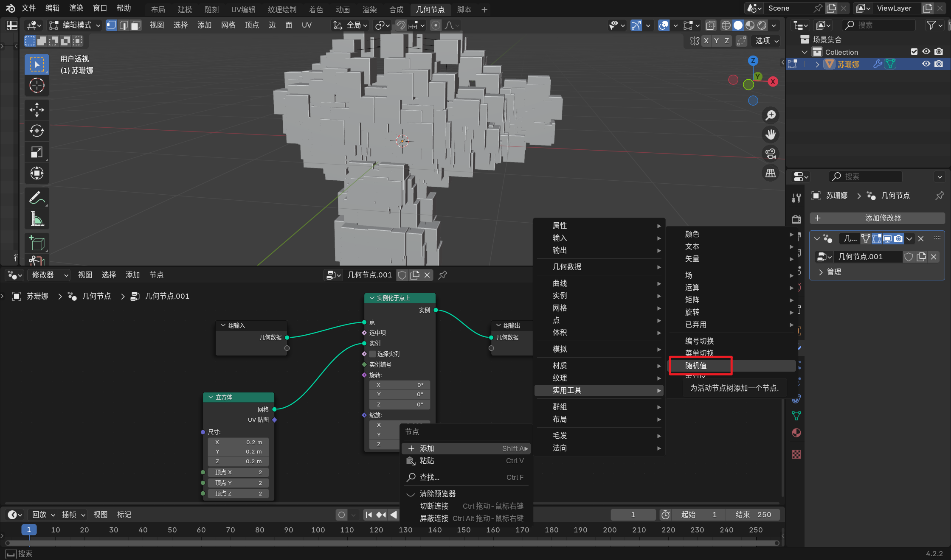Viewport: 951px width, 560px height.
Task: Click the zoom view magnifier icon
Action: [x=770, y=115]
